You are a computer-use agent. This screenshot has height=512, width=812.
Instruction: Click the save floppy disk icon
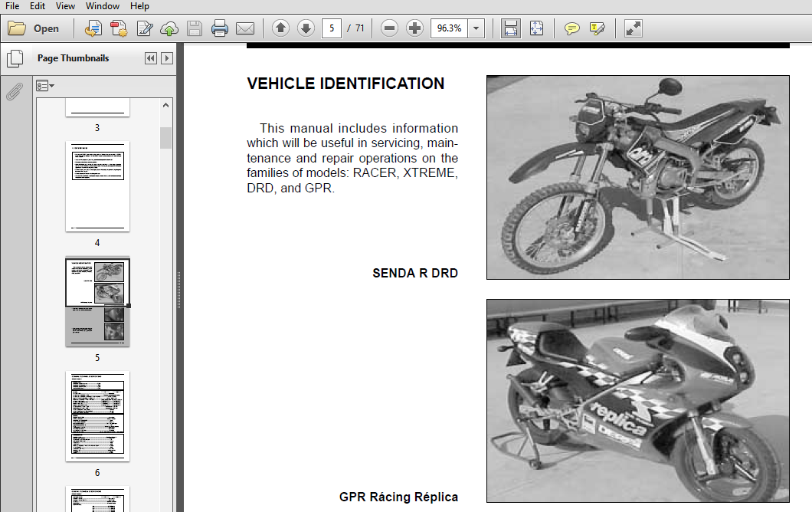[195, 28]
